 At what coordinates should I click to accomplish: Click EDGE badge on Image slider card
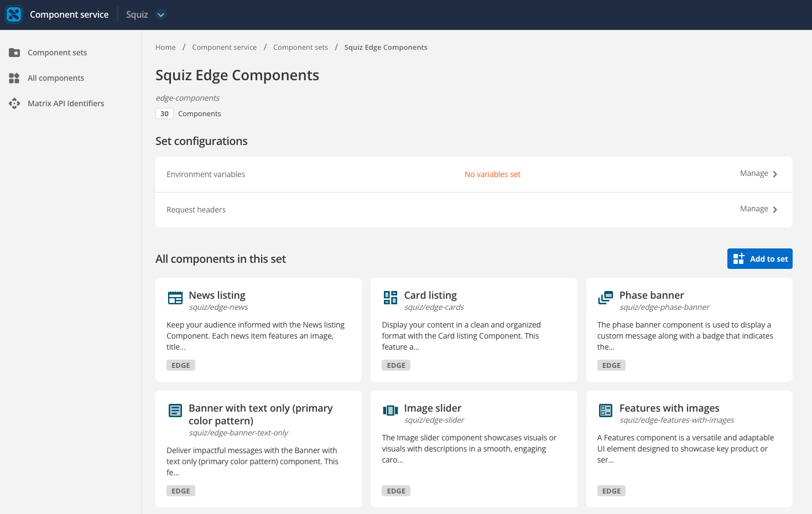[x=396, y=491]
